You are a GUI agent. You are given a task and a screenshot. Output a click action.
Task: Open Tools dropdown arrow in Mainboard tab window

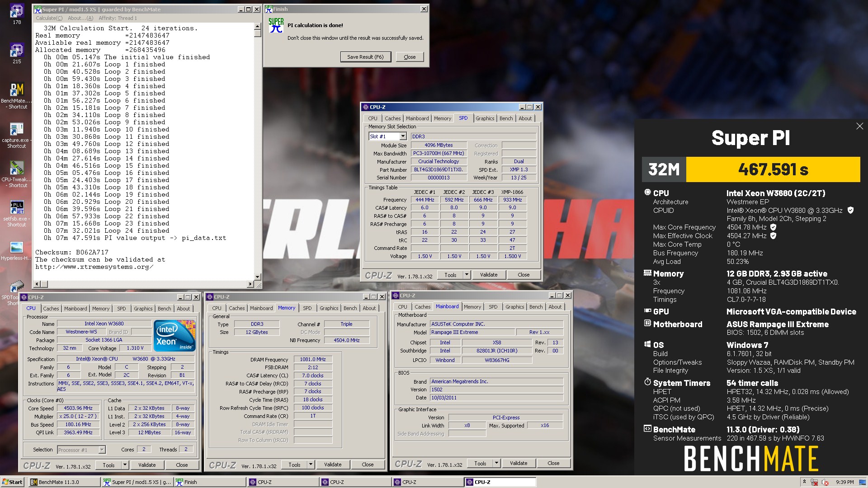[496, 463]
